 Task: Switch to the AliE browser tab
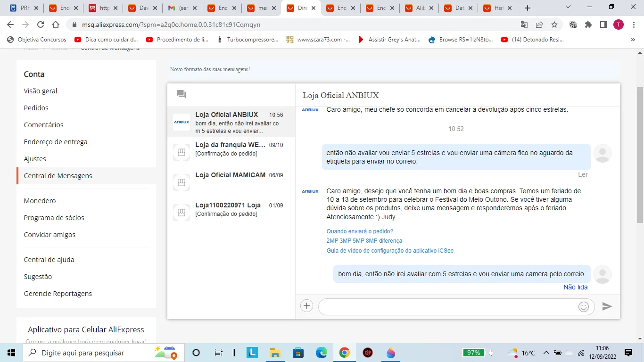click(x=420, y=8)
